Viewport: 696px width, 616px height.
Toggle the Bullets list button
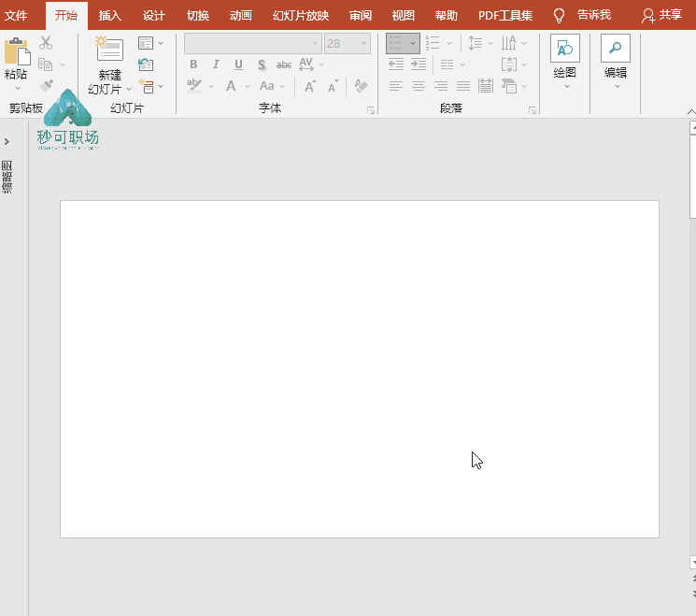(395, 44)
